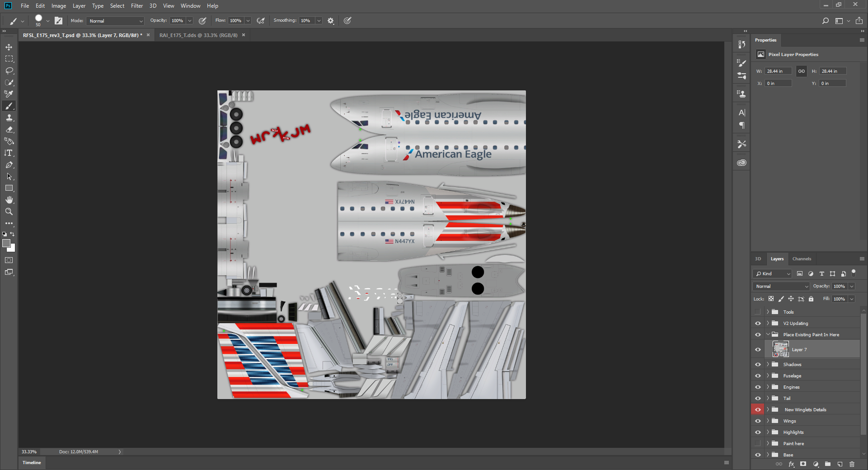Open the Select menu

tap(117, 6)
